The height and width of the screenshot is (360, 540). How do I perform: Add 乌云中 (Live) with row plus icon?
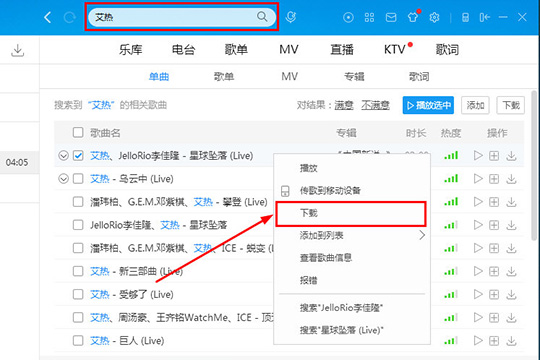coord(494,179)
